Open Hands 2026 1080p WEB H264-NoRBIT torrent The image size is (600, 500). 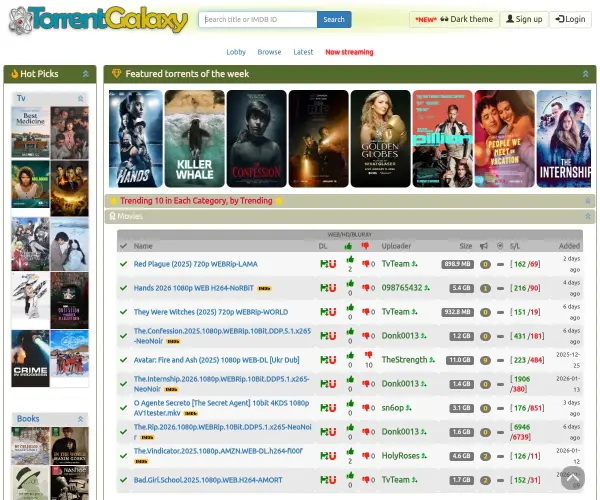point(194,288)
